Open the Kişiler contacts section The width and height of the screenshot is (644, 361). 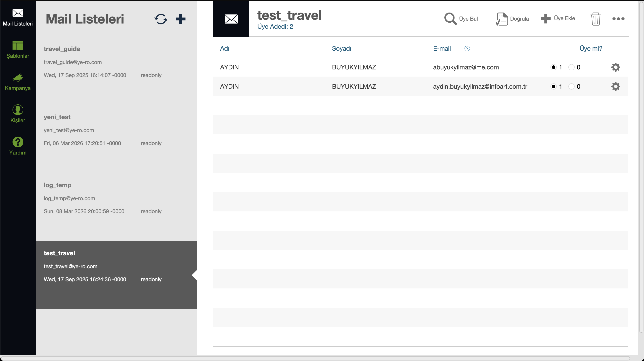click(x=18, y=114)
